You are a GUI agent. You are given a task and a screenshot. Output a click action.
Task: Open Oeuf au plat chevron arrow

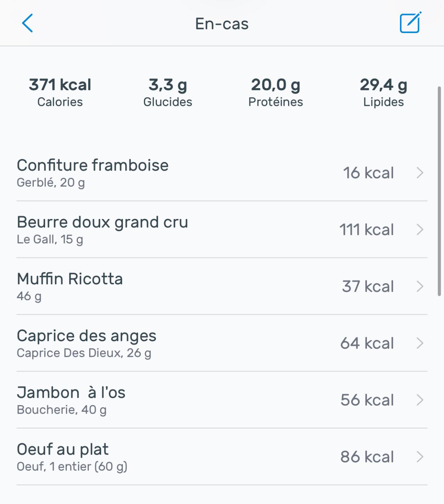point(420,457)
